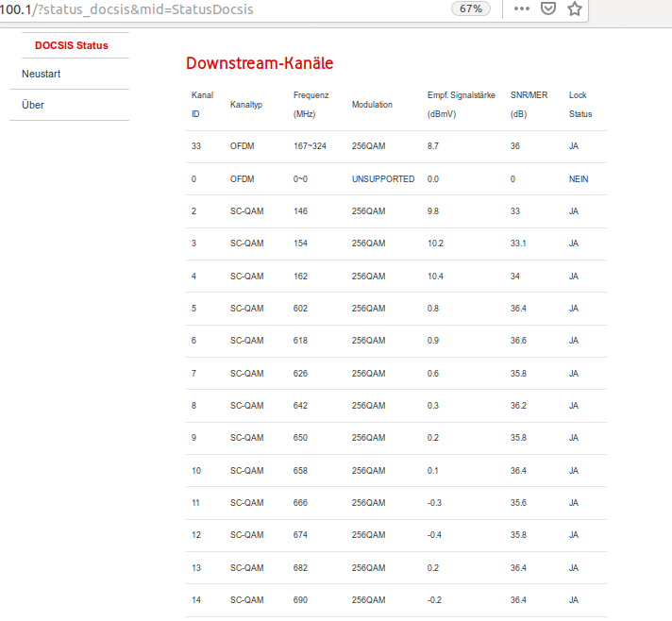Select signal strength 10.2
This screenshot has width=672, height=621.
coord(435,243)
